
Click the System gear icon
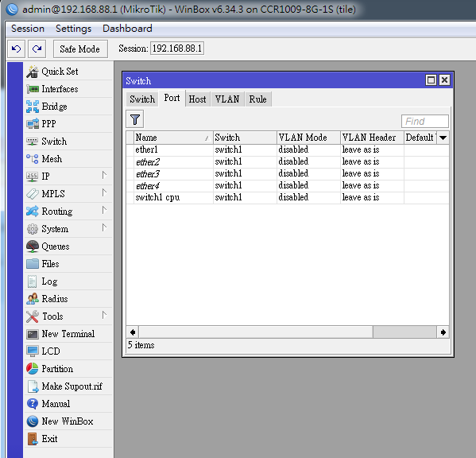32,229
